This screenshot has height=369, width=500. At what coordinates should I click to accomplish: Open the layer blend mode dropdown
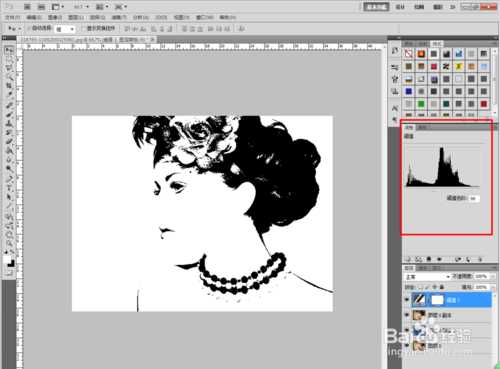(x=427, y=277)
